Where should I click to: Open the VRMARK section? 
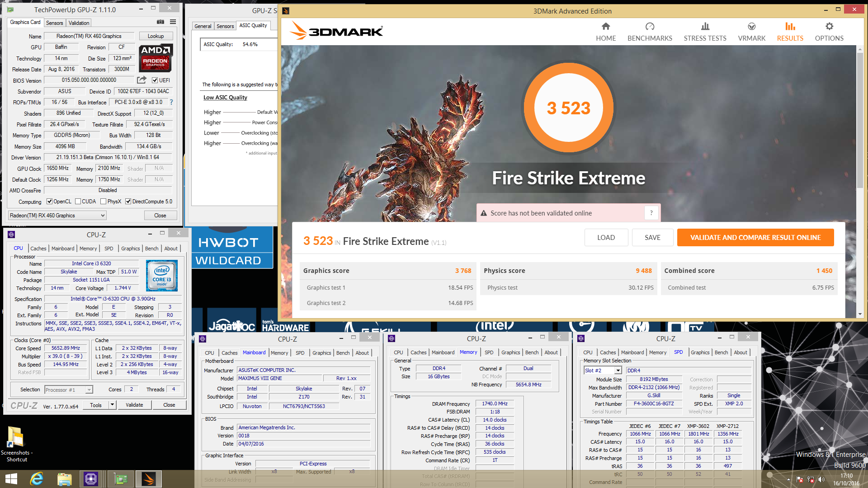tap(752, 32)
